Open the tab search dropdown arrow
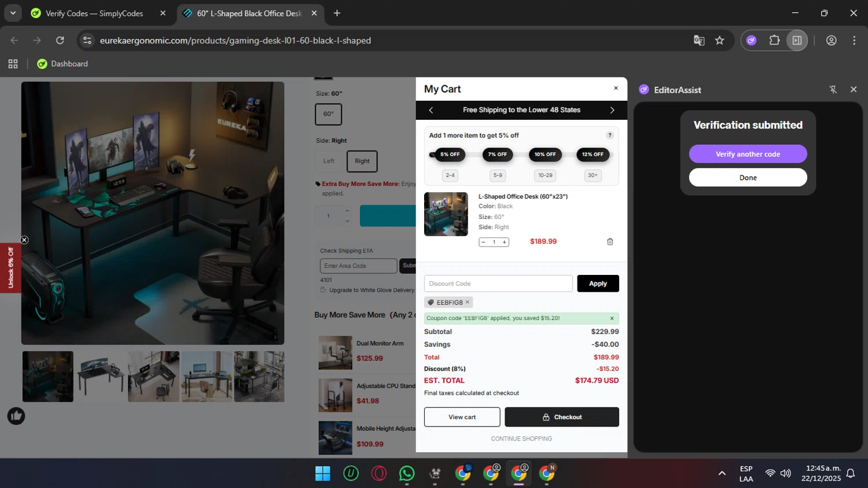Image resolution: width=868 pixels, height=488 pixels. pos(13,13)
